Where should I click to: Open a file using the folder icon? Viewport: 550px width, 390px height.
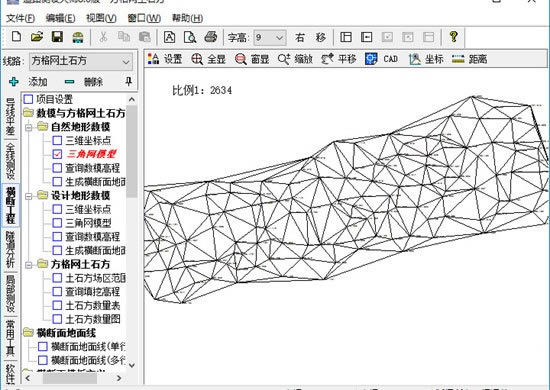[x=36, y=36]
